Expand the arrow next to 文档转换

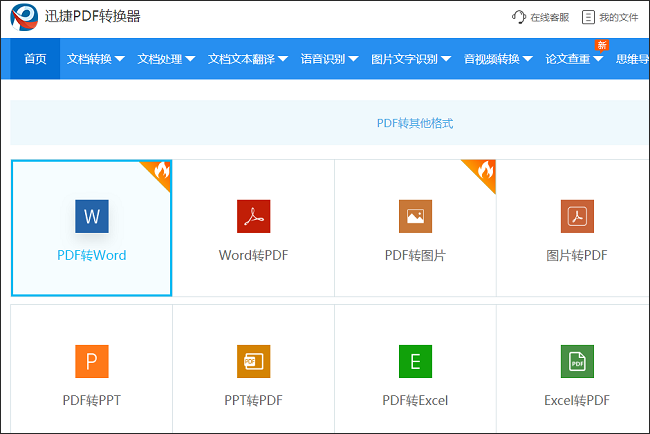pos(119,59)
